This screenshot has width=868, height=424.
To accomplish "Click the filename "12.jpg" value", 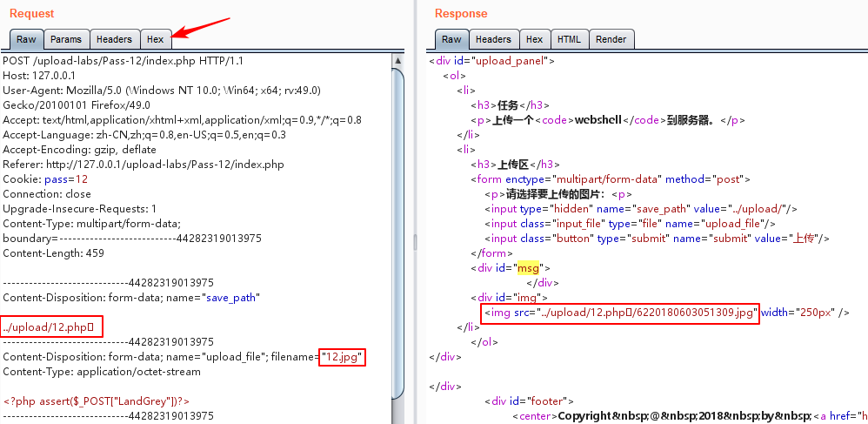I will pyautogui.click(x=343, y=358).
